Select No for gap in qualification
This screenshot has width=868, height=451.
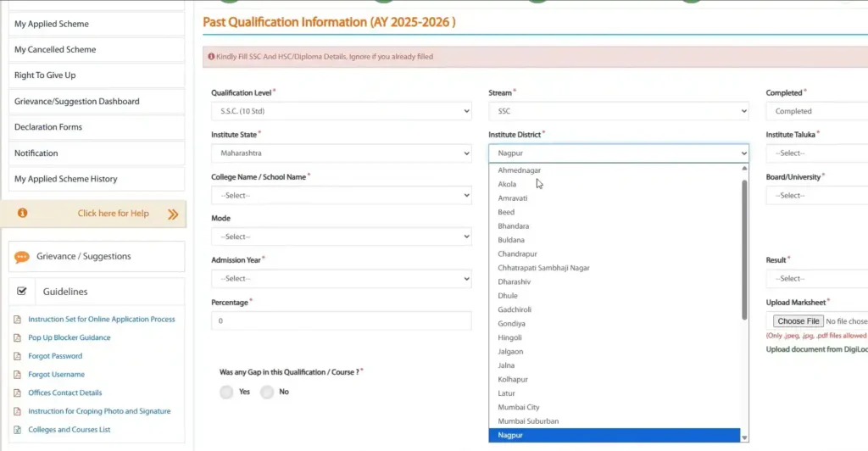267,392
